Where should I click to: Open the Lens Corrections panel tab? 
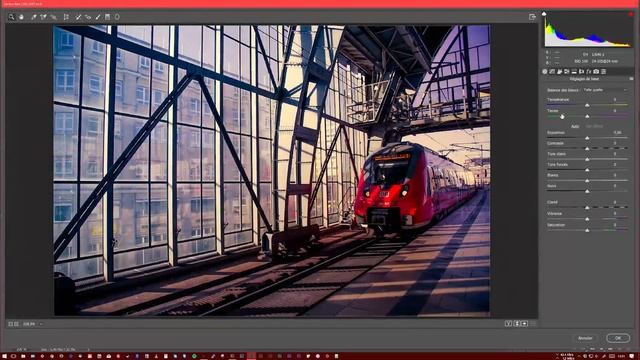pos(582,71)
